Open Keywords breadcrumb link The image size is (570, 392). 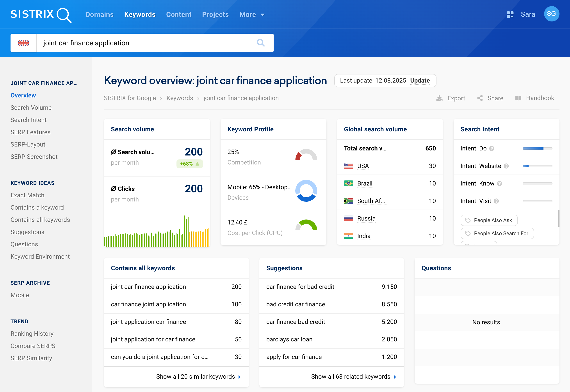click(x=180, y=98)
